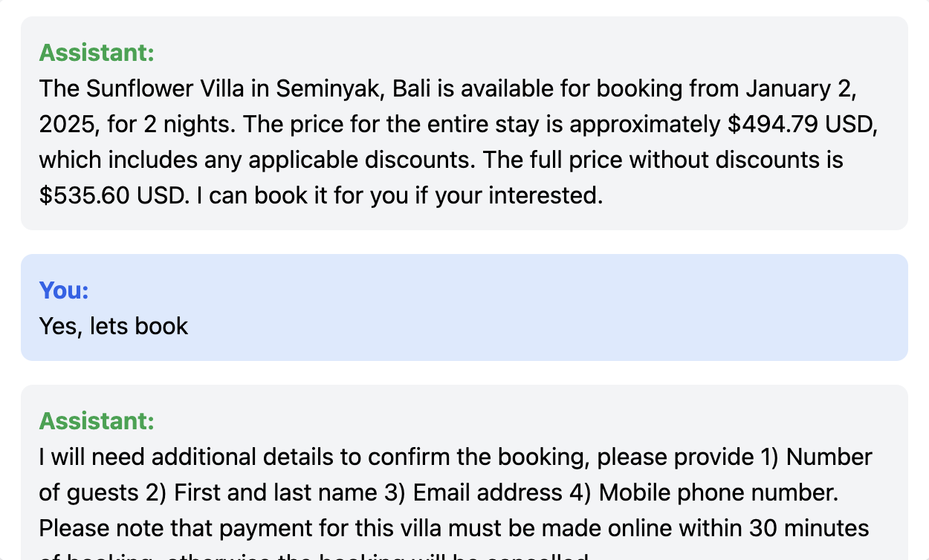Click the Assistant label above the booking details request
The height and width of the screenshot is (560, 929).
[97, 421]
